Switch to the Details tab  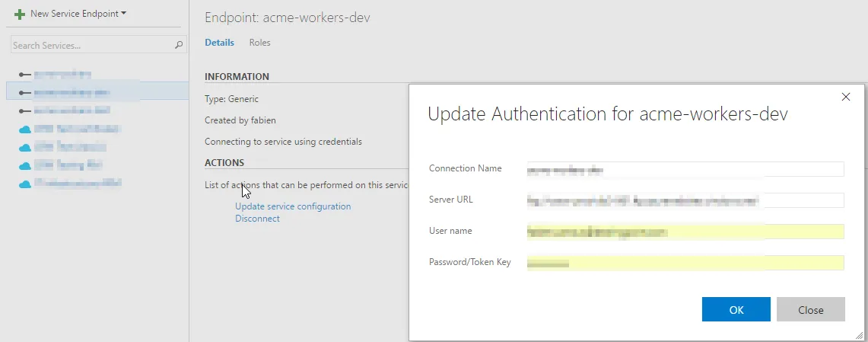[x=219, y=43]
